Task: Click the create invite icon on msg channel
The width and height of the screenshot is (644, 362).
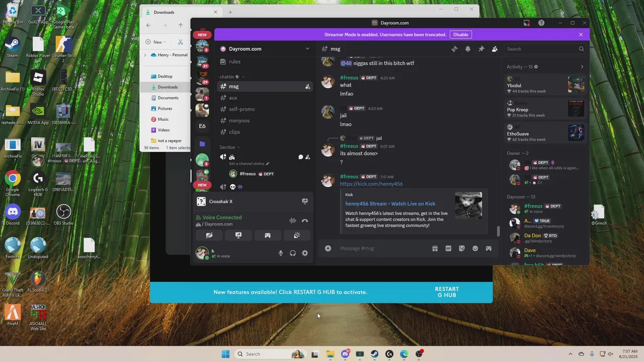Action: [307, 86]
